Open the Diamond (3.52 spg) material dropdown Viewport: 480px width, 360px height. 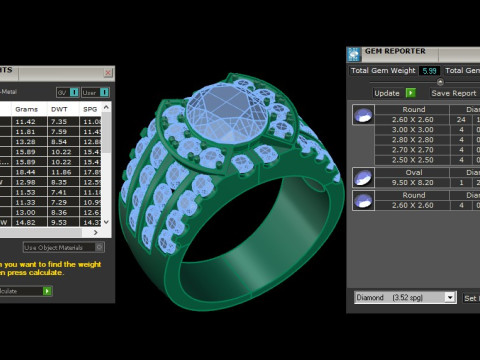[x=450, y=297]
